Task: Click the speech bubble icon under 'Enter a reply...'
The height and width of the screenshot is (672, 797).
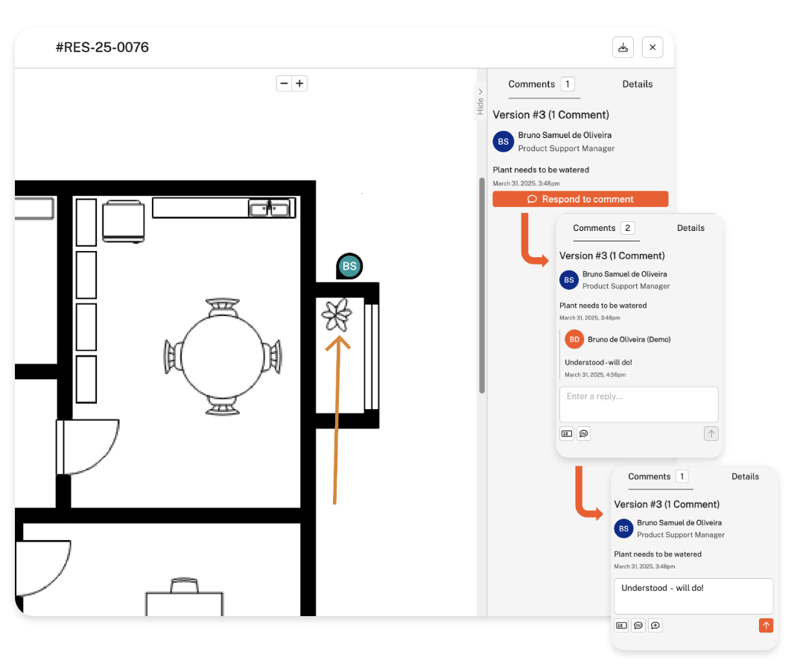Action: click(x=584, y=434)
